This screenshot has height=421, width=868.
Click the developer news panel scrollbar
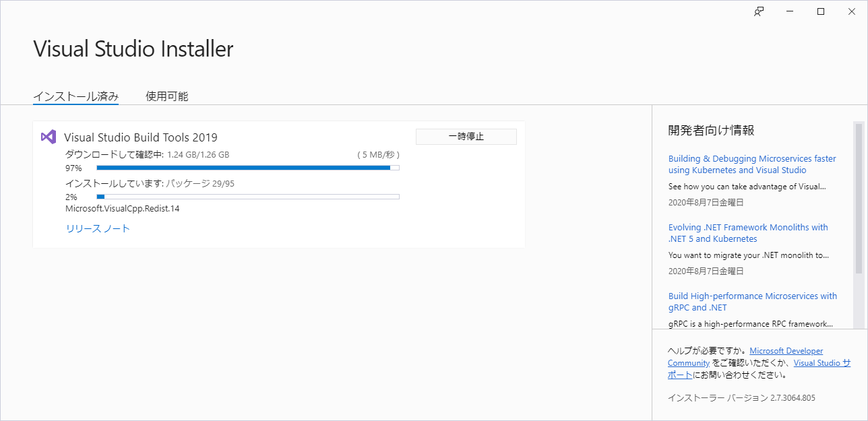coord(859,198)
